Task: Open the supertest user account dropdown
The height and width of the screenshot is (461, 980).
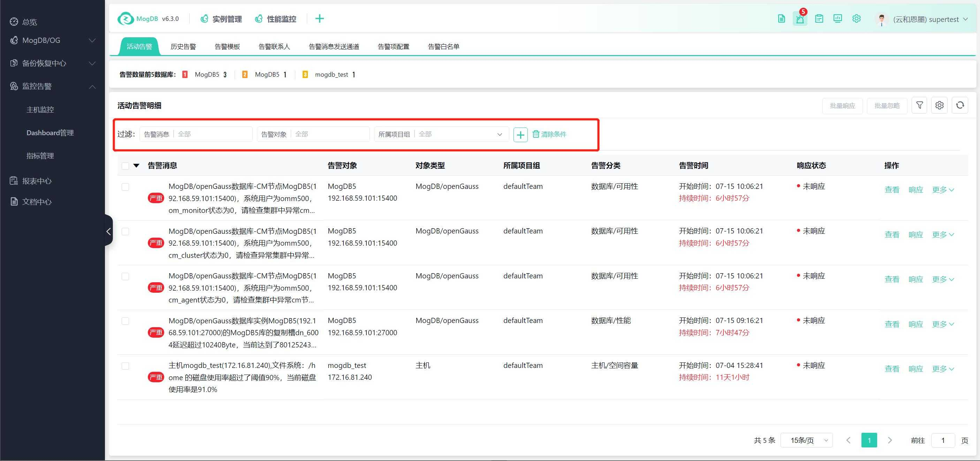Action: 930,19
